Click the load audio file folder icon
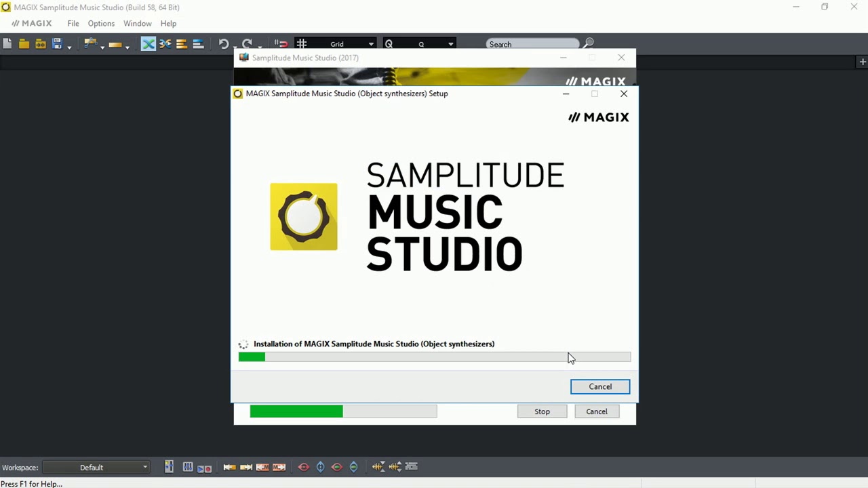868x488 pixels. (40, 44)
